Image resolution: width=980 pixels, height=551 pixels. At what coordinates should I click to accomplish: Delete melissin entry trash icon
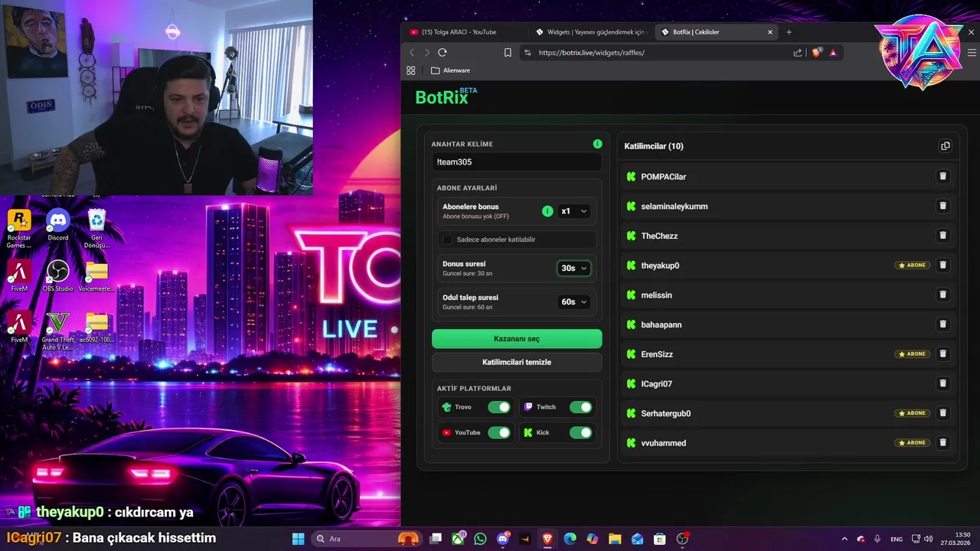pyautogui.click(x=942, y=295)
